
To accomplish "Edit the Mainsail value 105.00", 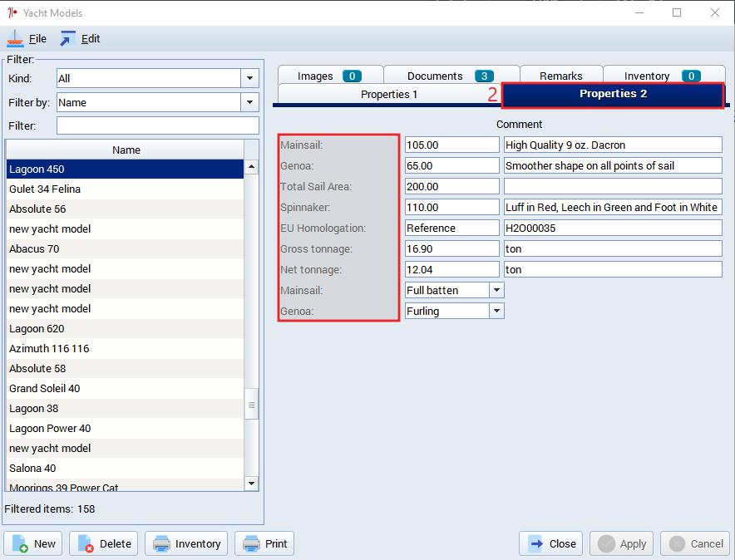I will [x=451, y=145].
